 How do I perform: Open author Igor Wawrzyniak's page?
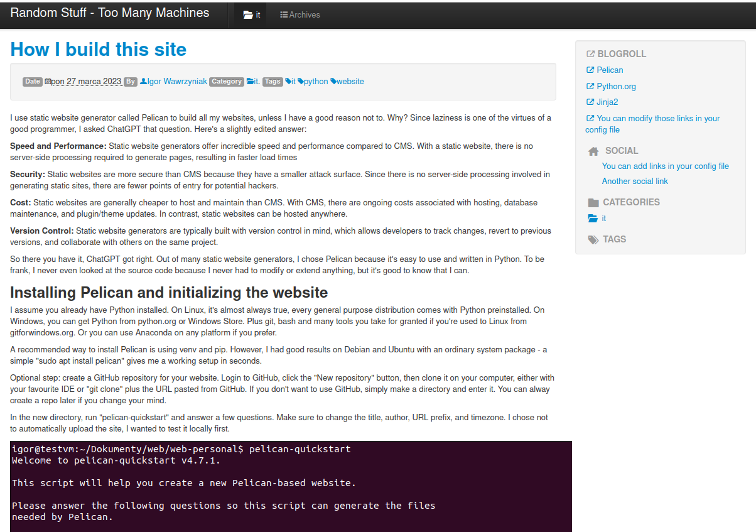click(x=177, y=82)
